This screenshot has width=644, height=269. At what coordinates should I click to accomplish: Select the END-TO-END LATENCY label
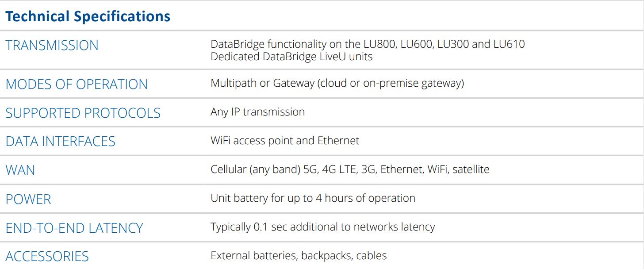(74, 228)
